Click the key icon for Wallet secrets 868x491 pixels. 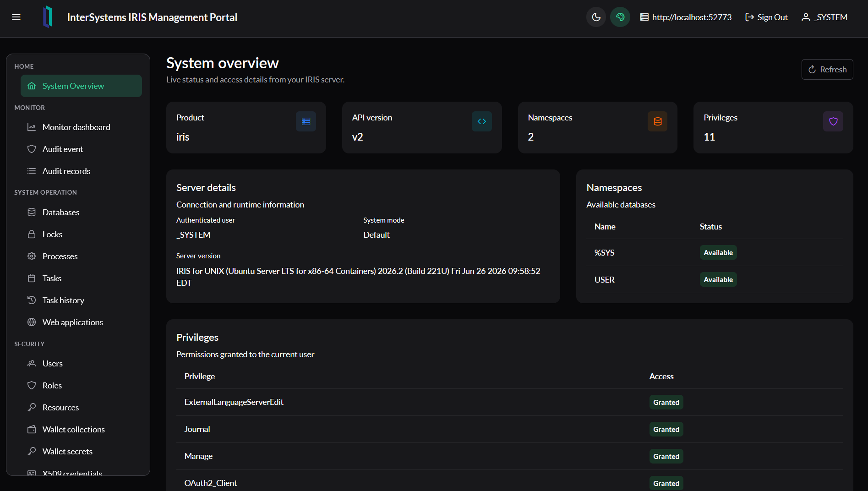tap(32, 452)
